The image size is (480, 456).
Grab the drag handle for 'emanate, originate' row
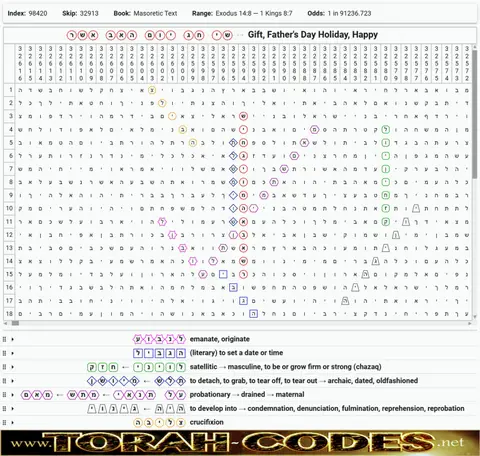coord(4,339)
